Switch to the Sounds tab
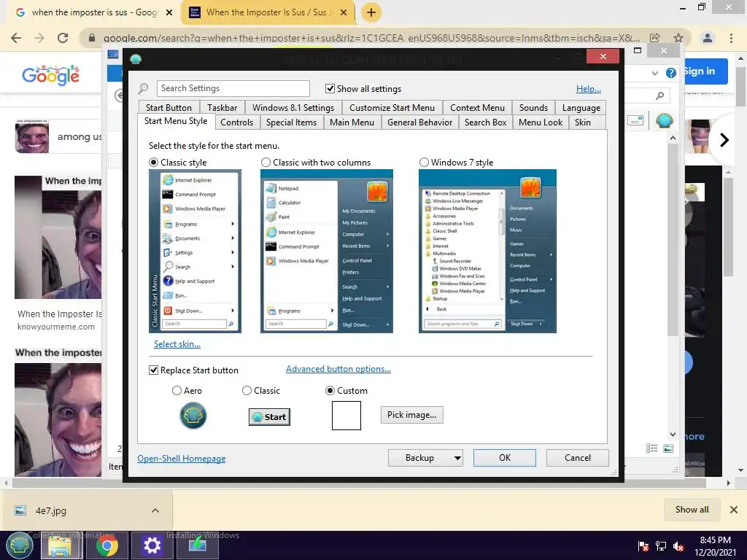This screenshot has height=560, width=747. click(533, 108)
